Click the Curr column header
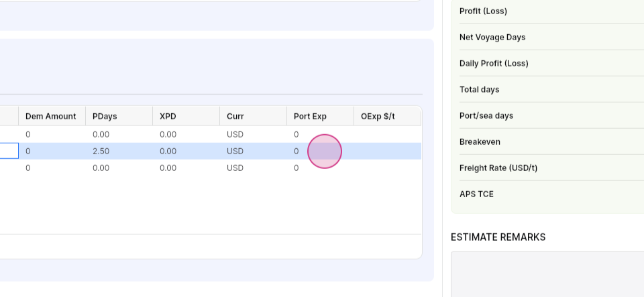The height and width of the screenshot is (297, 644). pos(253,116)
